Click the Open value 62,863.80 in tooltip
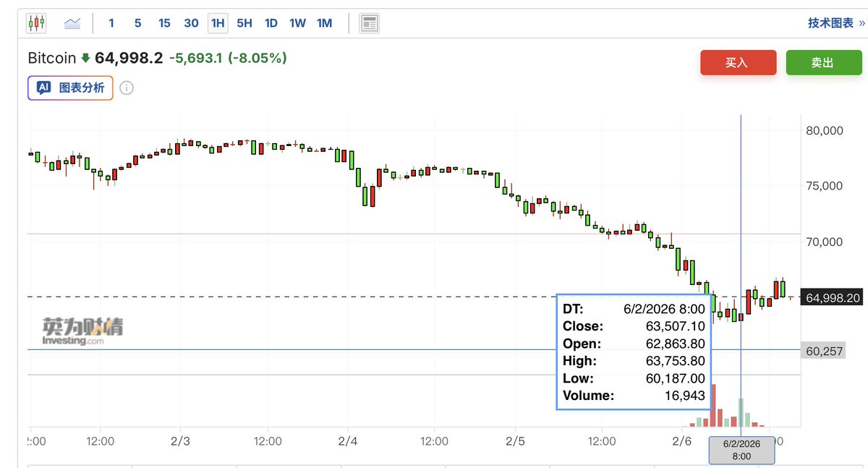Viewport: 868px width, 468px height. [675, 344]
